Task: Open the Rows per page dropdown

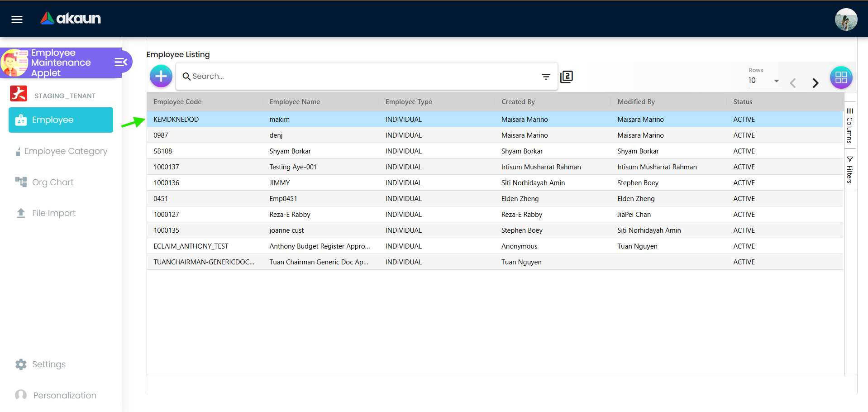Action: (765, 81)
